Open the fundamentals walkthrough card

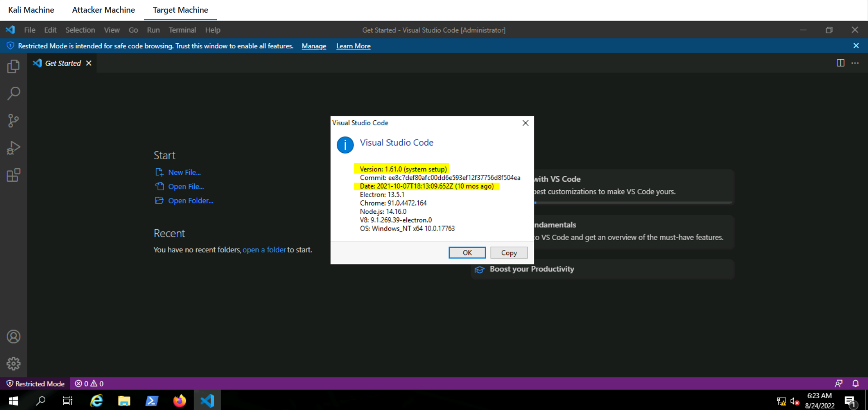634,232
